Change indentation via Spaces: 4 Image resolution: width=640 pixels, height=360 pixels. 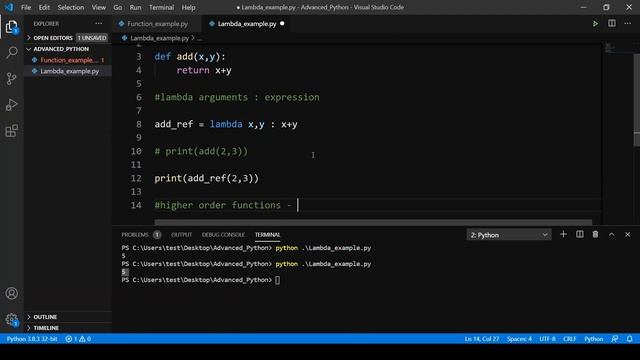519,339
